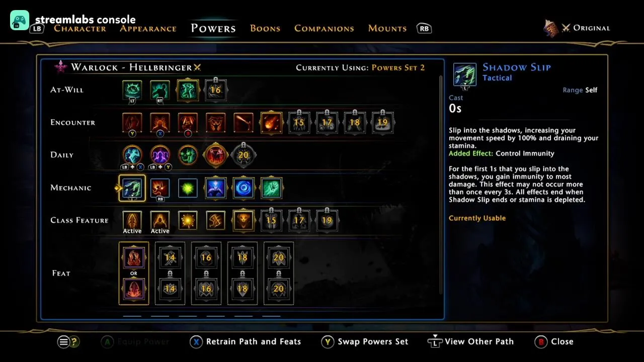Select the green skull Daily power
The height and width of the screenshot is (362, 644).
[188, 155]
